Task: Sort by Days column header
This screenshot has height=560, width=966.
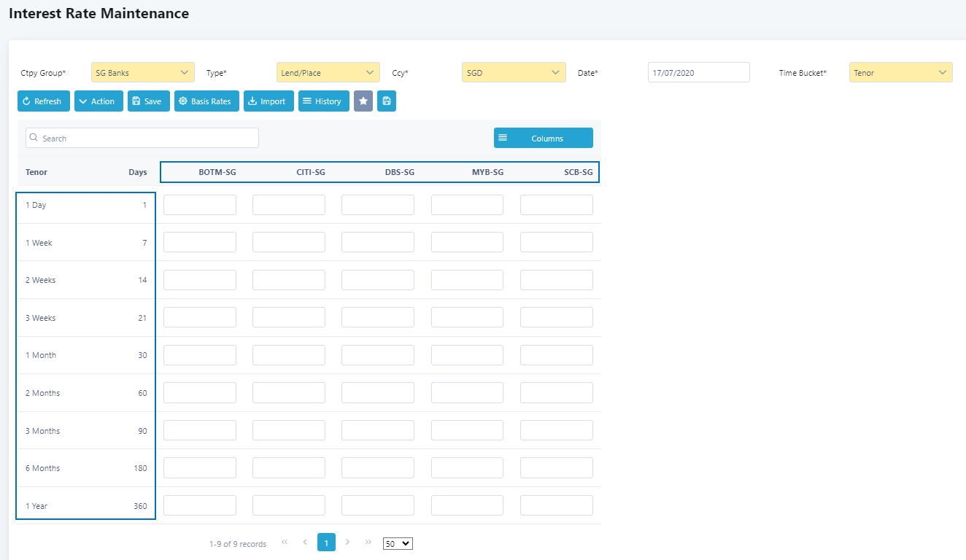Action: click(x=138, y=172)
